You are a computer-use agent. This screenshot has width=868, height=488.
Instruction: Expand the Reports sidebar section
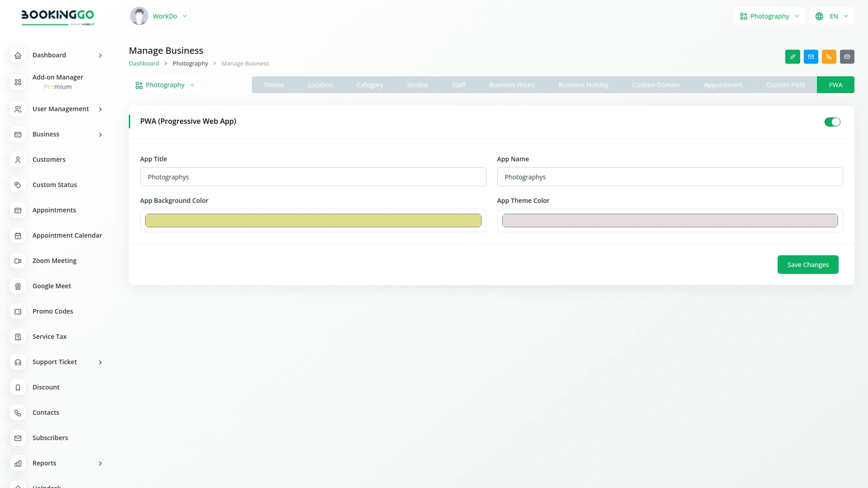point(100,464)
